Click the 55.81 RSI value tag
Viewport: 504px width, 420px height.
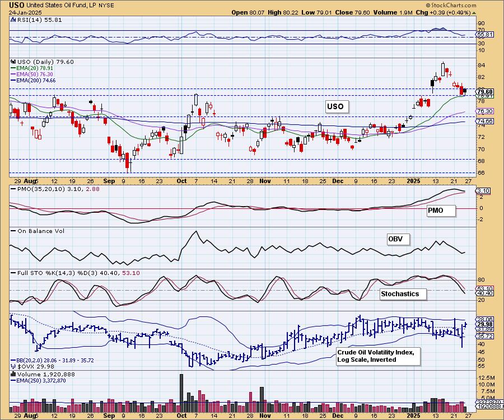coord(486,34)
